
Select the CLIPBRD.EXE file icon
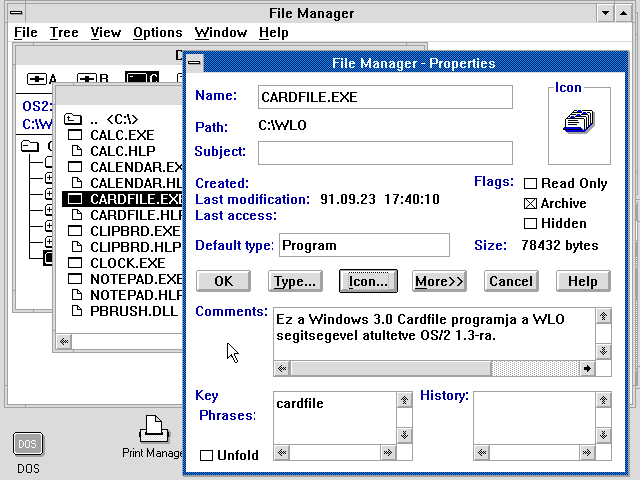coord(75,231)
